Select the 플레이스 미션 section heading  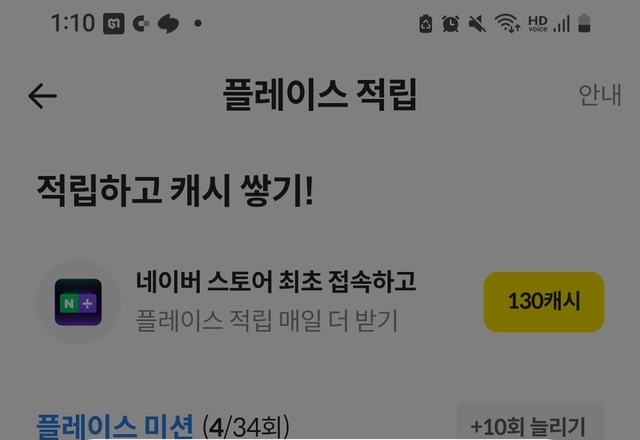[114, 426]
